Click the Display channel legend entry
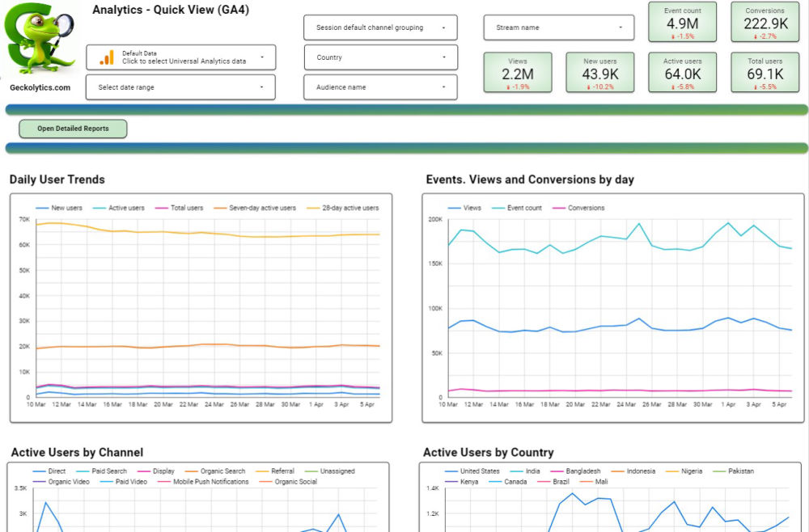The height and width of the screenshot is (532, 809). (x=156, y=471)
